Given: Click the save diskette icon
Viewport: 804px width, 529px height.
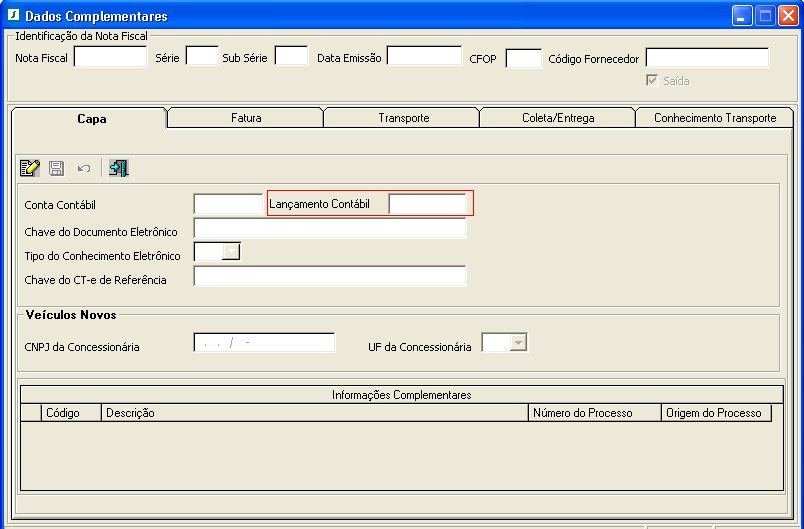Looking at the screenshot, I should [57, 169].
